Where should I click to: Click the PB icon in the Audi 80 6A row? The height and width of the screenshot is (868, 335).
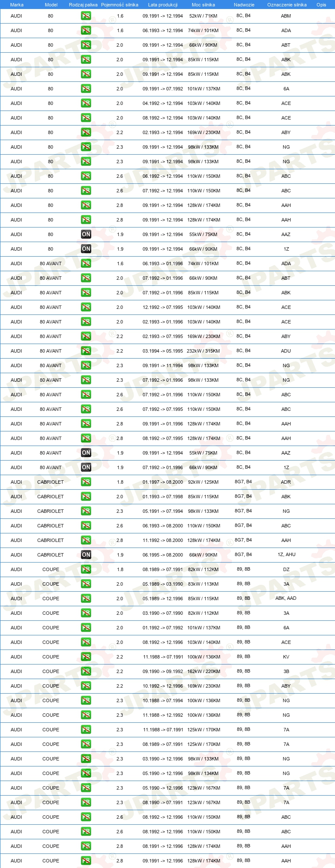86,89
